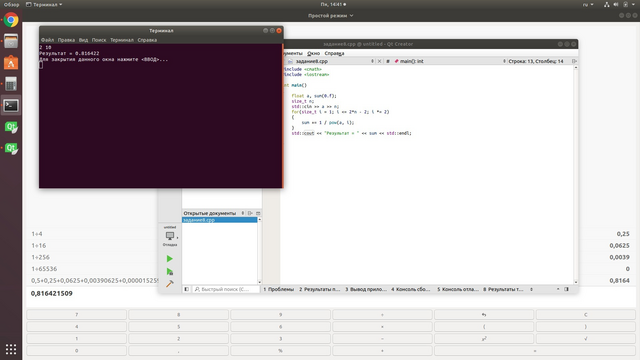Image resolution: width=640 pixels, height=360 pixels.
Task: Click Обзор activities button in top bar
Action: 11,4
